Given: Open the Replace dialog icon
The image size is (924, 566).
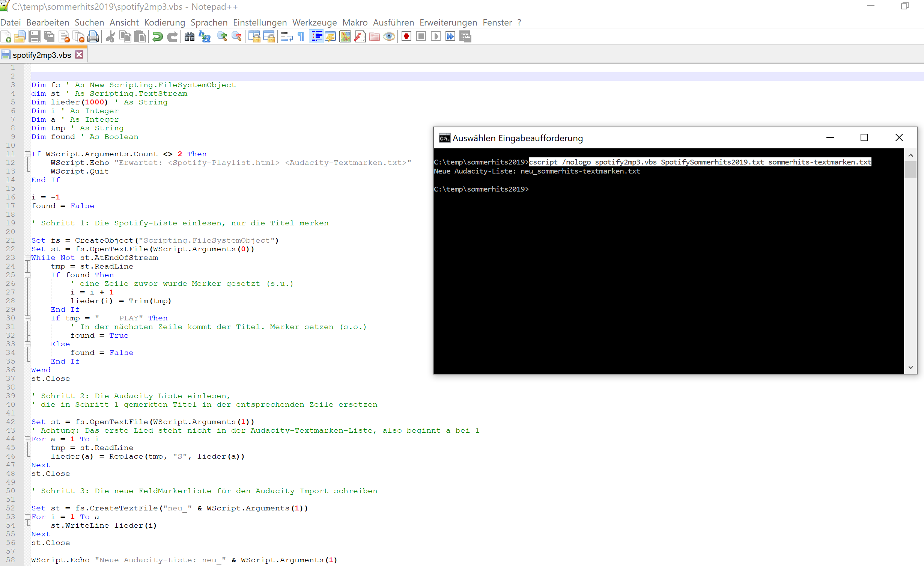Looking at the screenshot, I should click(205, 36).
